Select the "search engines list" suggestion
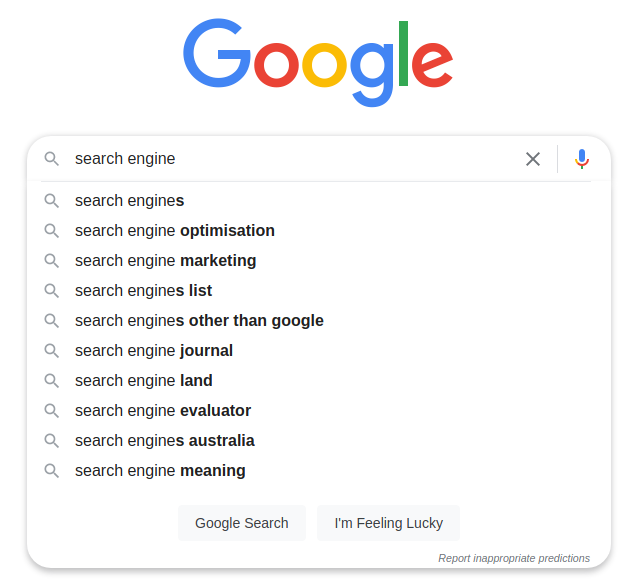 [143, 291]
